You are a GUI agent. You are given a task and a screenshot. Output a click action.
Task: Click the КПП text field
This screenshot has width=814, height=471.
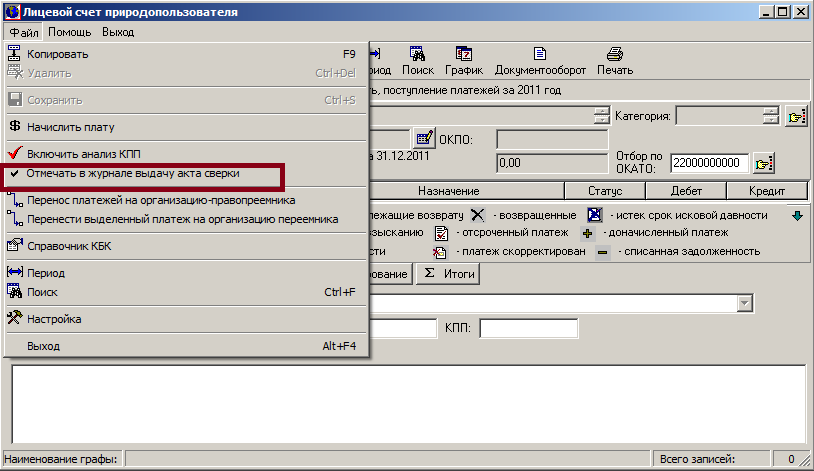pos(528,329)
